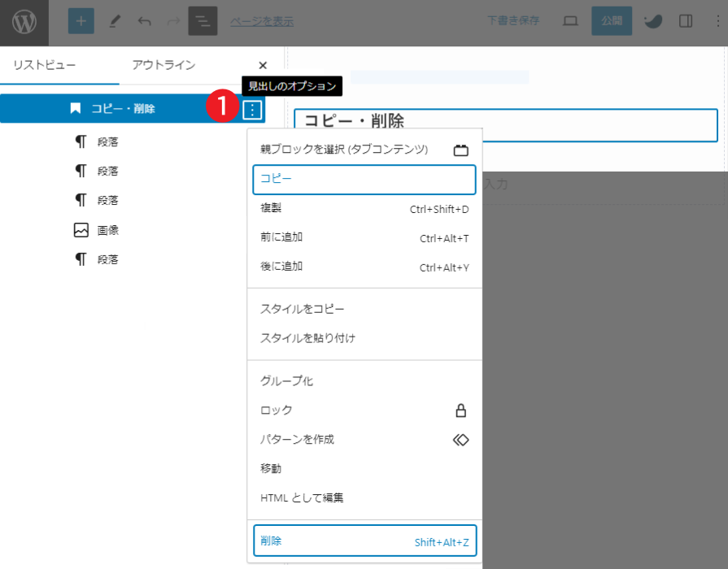Choose コピー from the block menu

364,180
